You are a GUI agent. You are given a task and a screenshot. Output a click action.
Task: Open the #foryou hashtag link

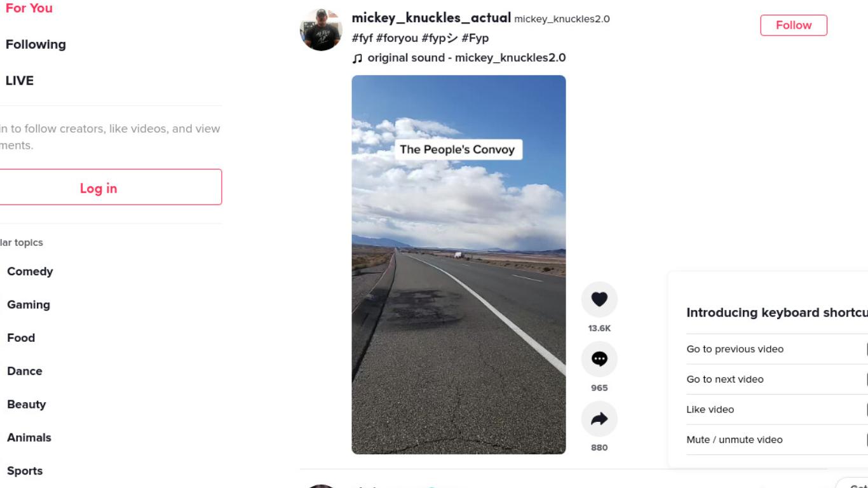pyautogui.click(x=397, y=38)
